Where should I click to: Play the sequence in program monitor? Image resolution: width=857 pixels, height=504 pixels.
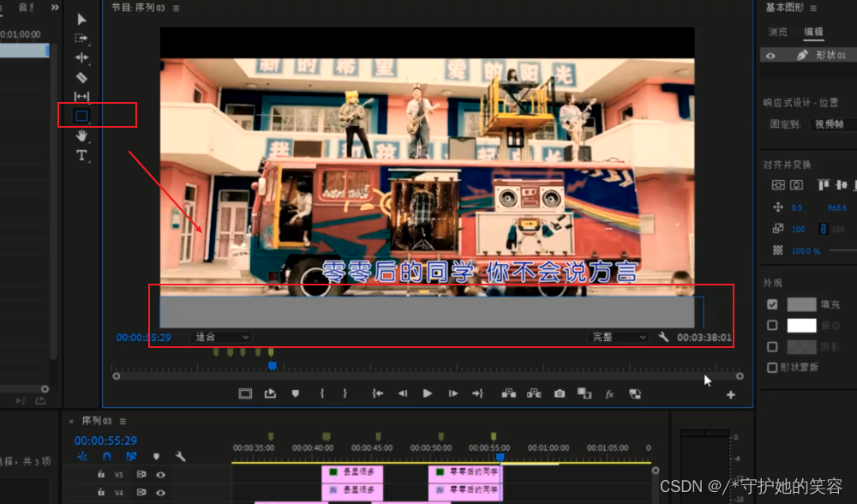click(428, 393)
